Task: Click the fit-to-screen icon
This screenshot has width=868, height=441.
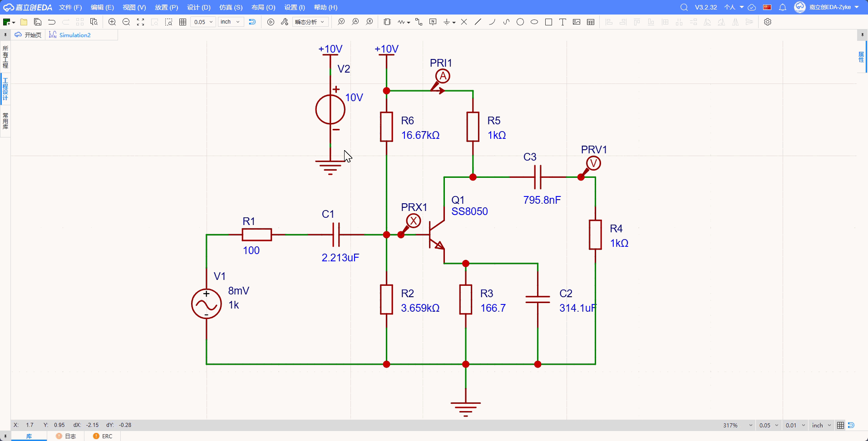Action: click(141, 22)
